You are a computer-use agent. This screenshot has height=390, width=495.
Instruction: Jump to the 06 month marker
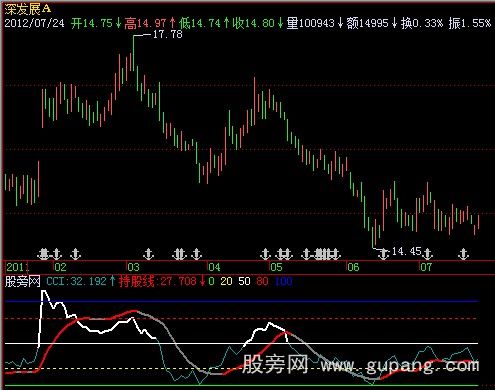[x=353, y=267]
